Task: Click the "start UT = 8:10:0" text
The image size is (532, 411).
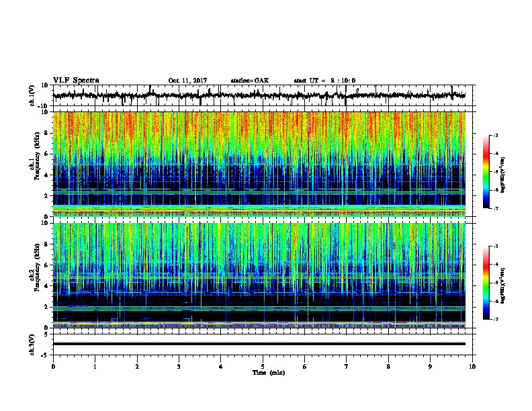Action: click(x=324, y=81)
